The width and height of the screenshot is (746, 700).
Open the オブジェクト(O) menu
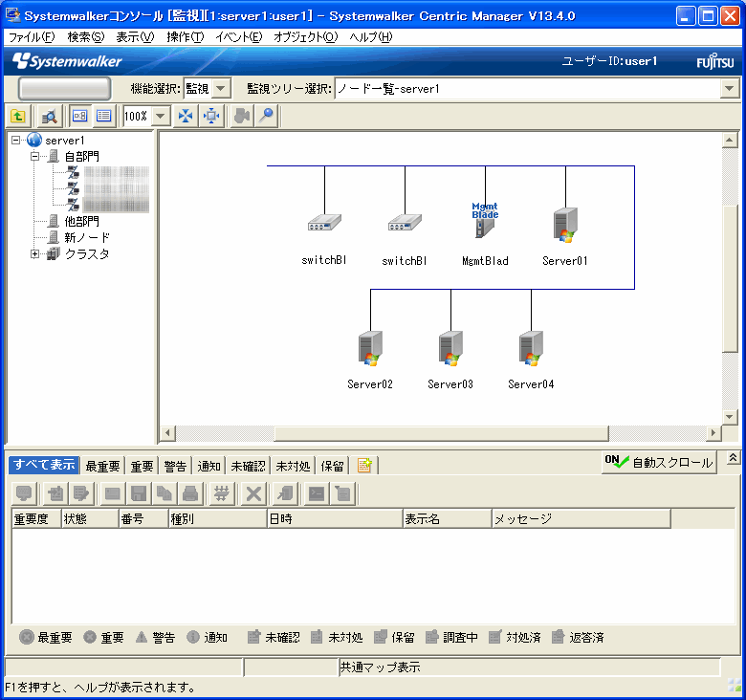click(305, 37)
